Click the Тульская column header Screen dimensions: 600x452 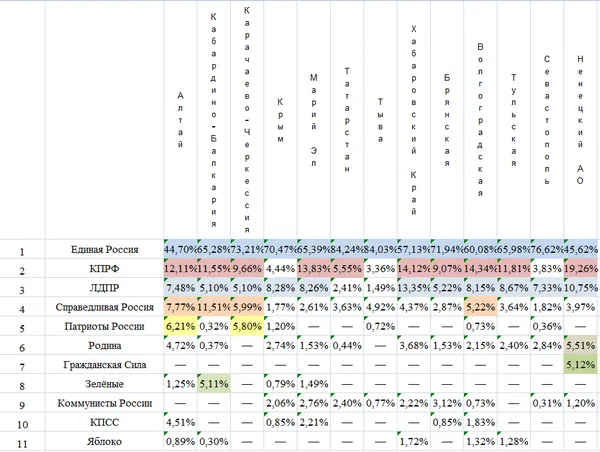point(514,120)
